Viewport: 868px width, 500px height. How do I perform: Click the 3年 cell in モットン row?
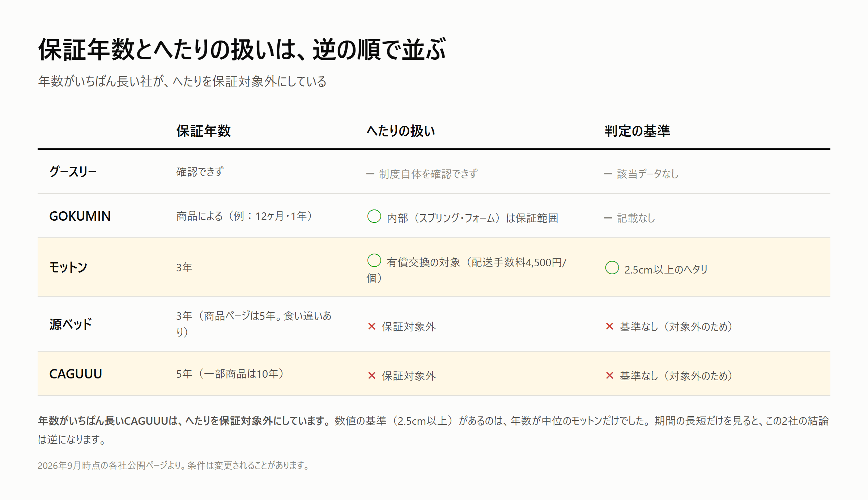click(184, 267)
